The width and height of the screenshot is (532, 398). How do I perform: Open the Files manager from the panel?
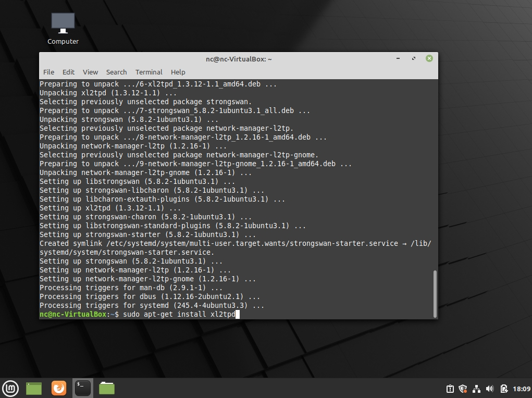pos(107,388)
